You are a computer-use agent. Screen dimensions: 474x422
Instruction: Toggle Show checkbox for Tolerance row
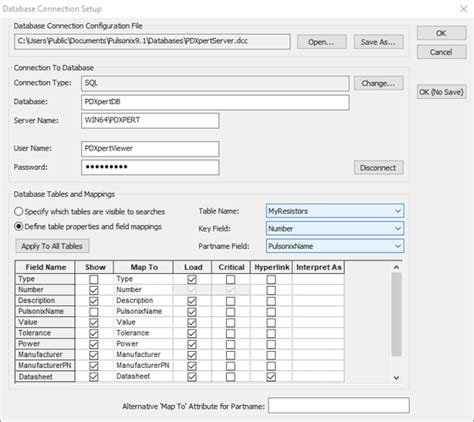pyautogui.click(x=94, y=333)
